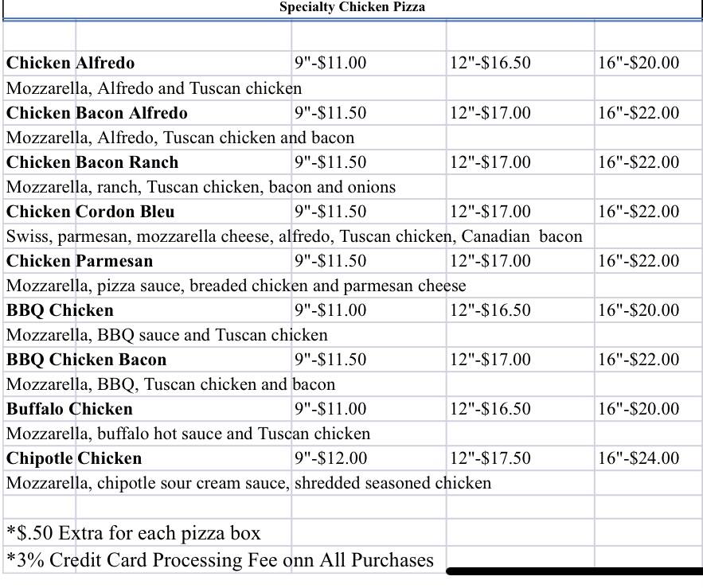703x588 pixels.
Task: Click the black horizontal scrollbar at bottom
Action: pyautogui.click(x=573, y=570)
